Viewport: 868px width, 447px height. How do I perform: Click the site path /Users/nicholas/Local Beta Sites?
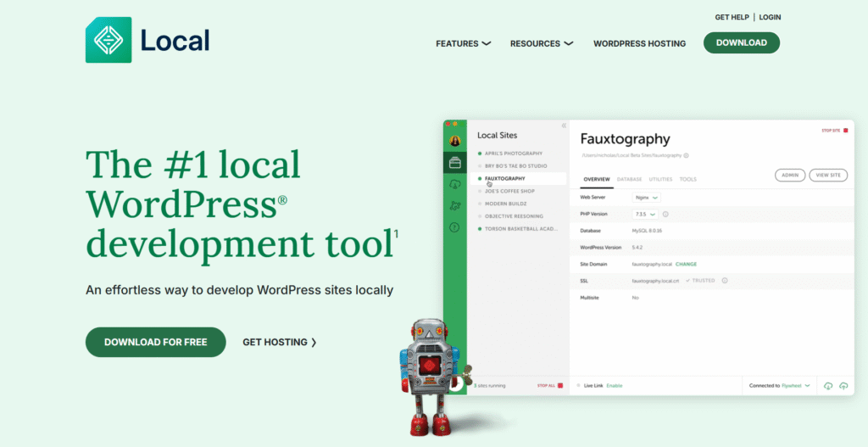[x=631, y=156]
